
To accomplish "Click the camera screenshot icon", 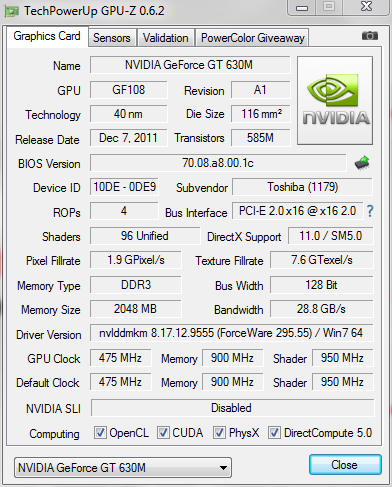I will (370, 36).
